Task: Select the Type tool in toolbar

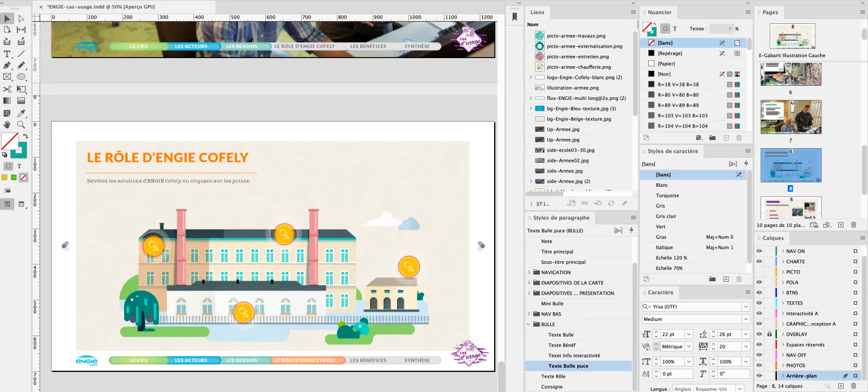Action: click(7, 54)
